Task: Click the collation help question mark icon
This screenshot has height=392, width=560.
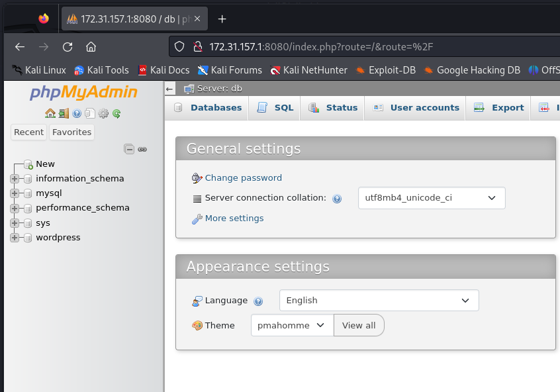Action: [x=337, y=199]
